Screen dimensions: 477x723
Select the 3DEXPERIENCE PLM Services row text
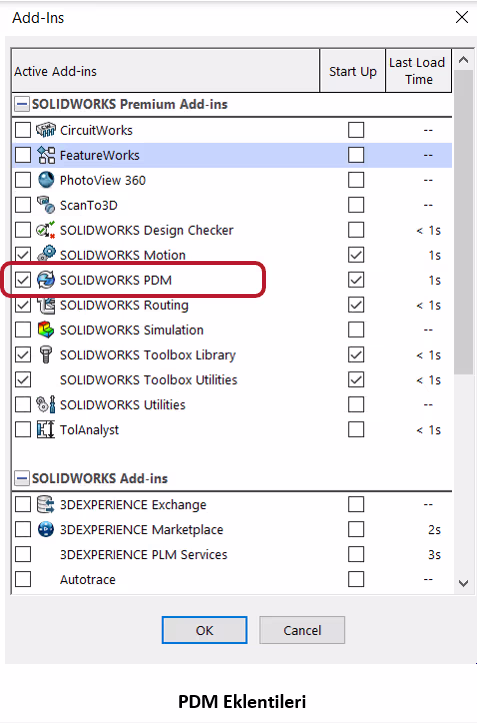pyautogui.click(x=143, y=554)
